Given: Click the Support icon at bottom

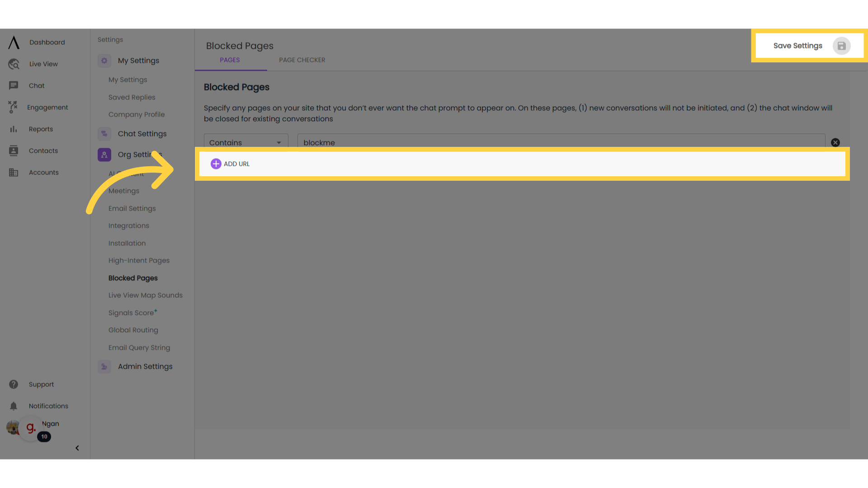Looking at the screenshot, I should [x=13, y=384].
